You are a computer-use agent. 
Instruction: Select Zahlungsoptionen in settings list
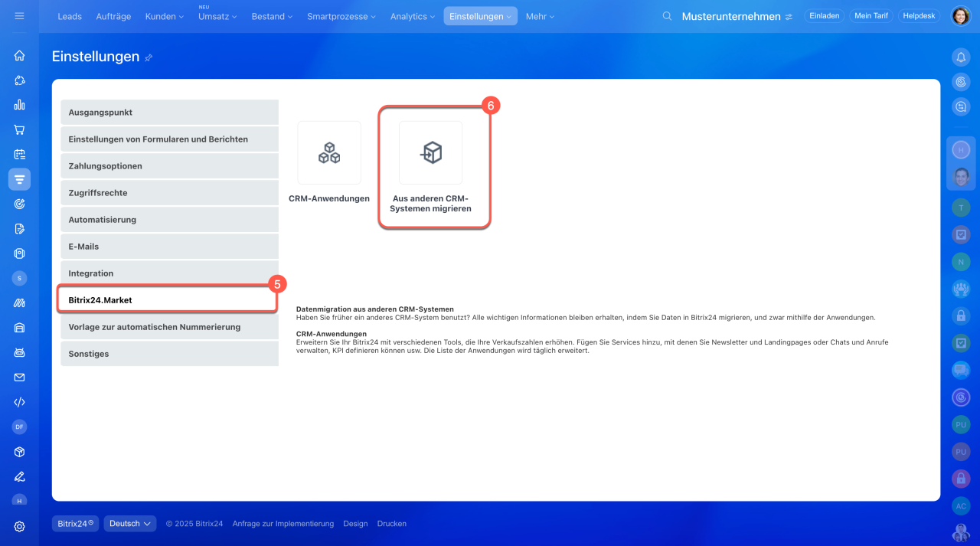click(x=170, y=166)
